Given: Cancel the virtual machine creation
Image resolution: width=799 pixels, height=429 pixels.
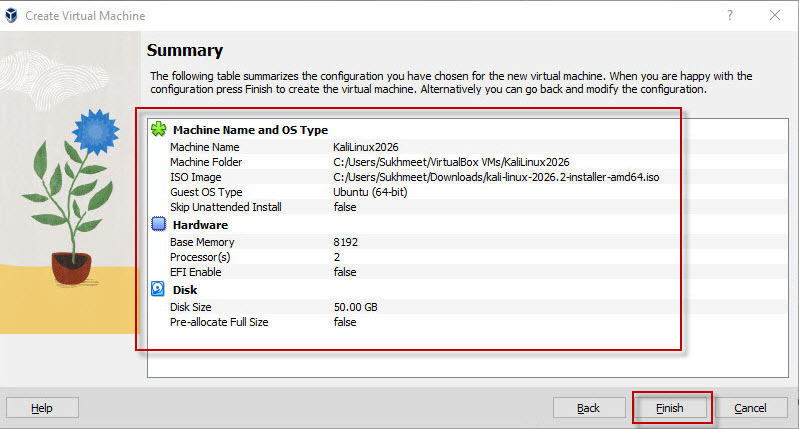Looking at the screenshot, I should click(x=751, y=408).
